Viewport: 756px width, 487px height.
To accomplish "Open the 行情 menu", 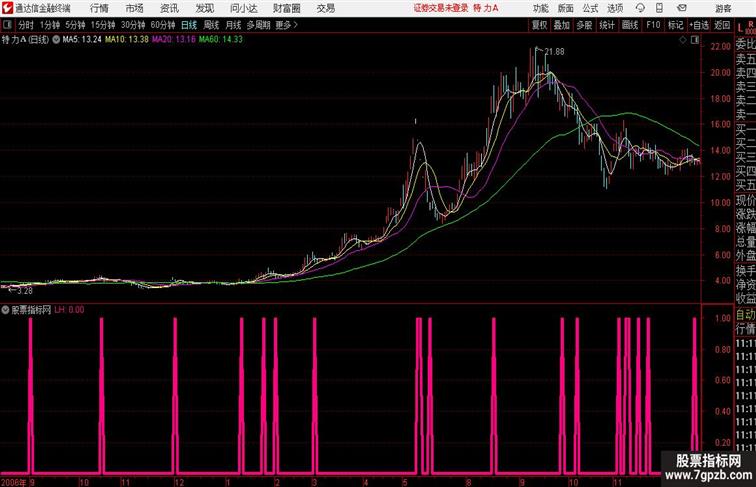I will click(x=99, y=8).
